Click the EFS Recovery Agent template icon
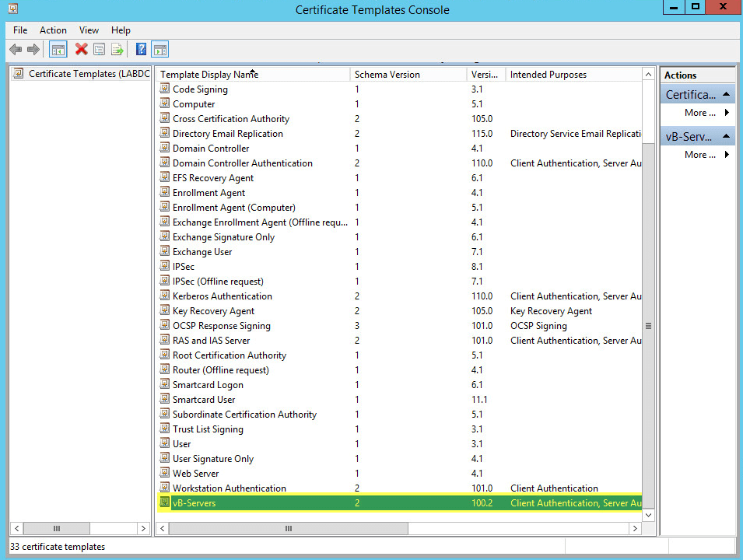 pos(164,177)
